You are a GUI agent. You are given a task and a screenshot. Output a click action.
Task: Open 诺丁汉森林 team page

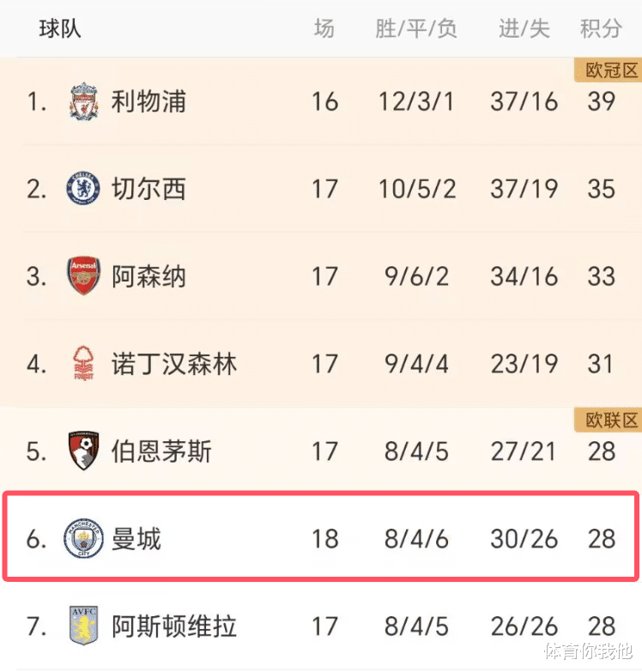click(x=174, y=363)
